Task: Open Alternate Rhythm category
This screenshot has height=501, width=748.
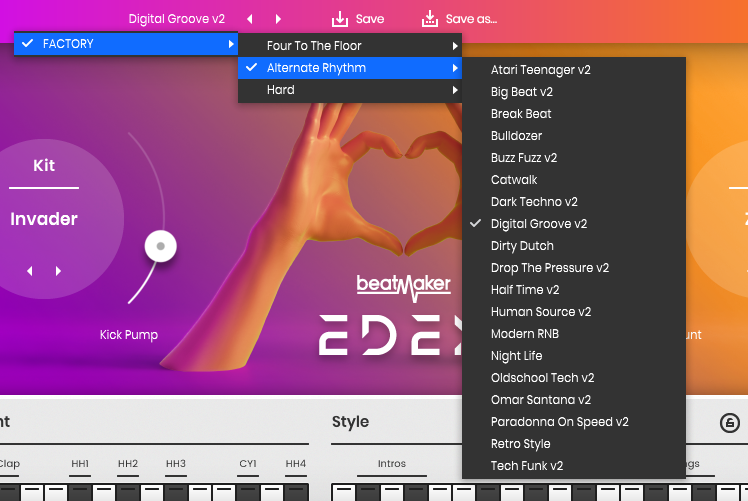Action: click(x=350, y=68)
